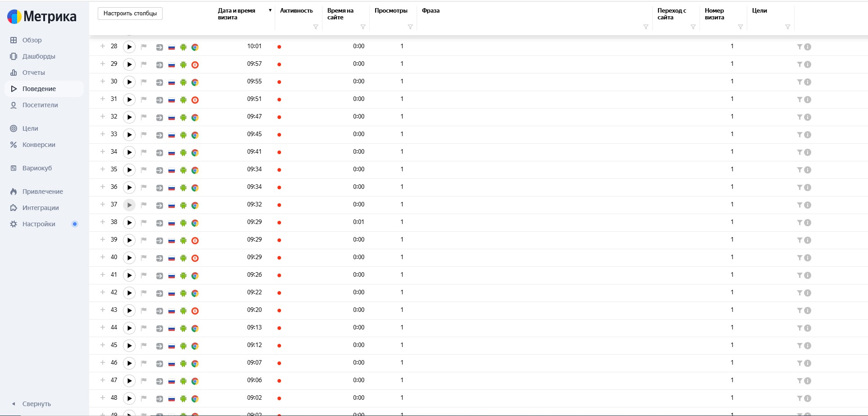Screen dimensions: 868x416
Task: Click Настроить столбцы button
Action: pos(130,14)
